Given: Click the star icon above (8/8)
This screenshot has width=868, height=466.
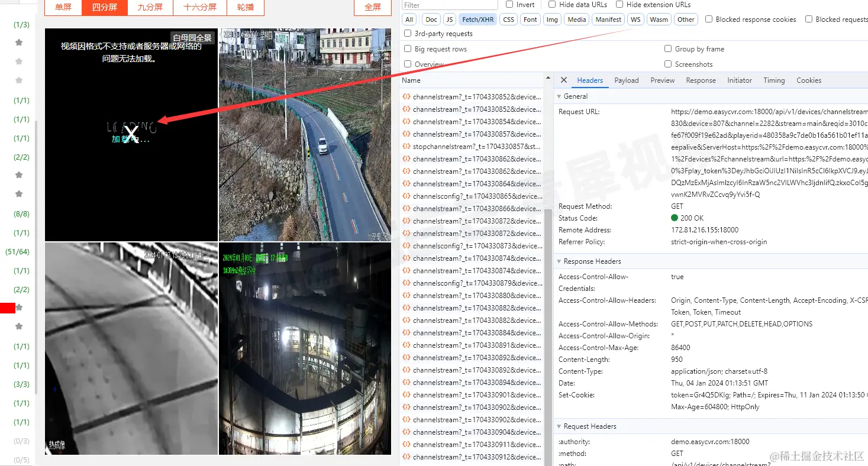Looking at the screenshot, I should (19, 194).
